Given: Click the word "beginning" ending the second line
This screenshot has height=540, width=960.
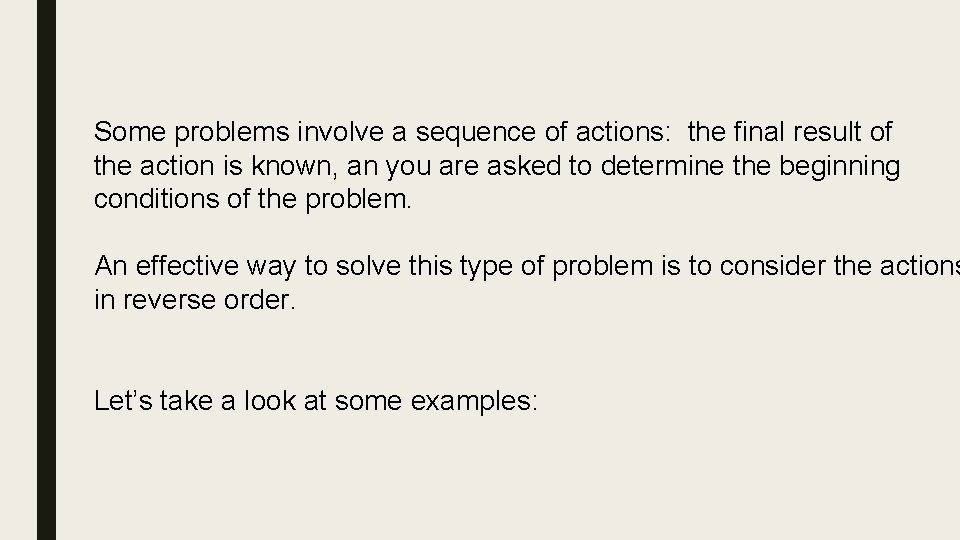Looking at the screenshot, I should (x=839, y=167).
